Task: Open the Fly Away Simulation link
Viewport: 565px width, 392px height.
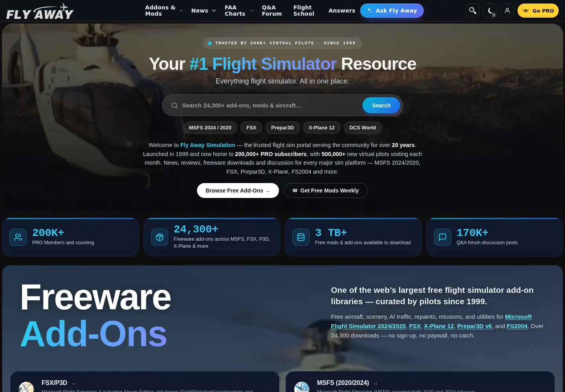Action: pyautogui.click(x=208, y=145)
